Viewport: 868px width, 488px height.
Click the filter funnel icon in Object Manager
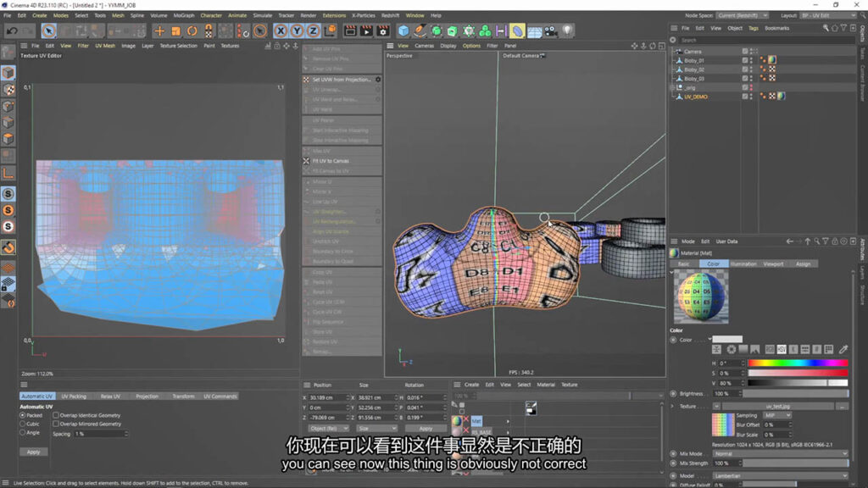(x=843, y=28)
